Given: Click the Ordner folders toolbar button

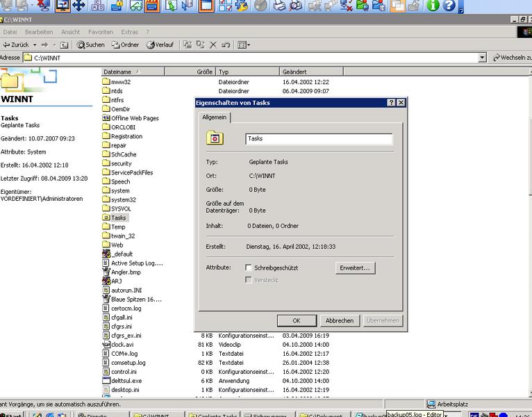Looking at the screenshot, I should pos(125,44).
